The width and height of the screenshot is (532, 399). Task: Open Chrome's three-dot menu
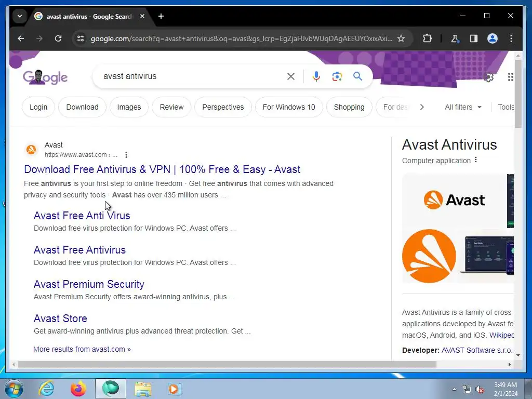click(x=511, y=38)
